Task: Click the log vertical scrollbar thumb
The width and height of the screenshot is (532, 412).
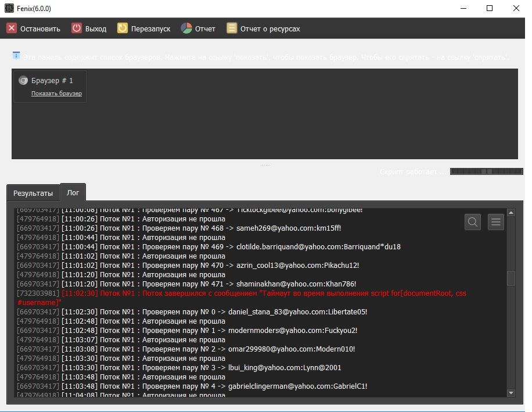Action: [x=511, y=278]
